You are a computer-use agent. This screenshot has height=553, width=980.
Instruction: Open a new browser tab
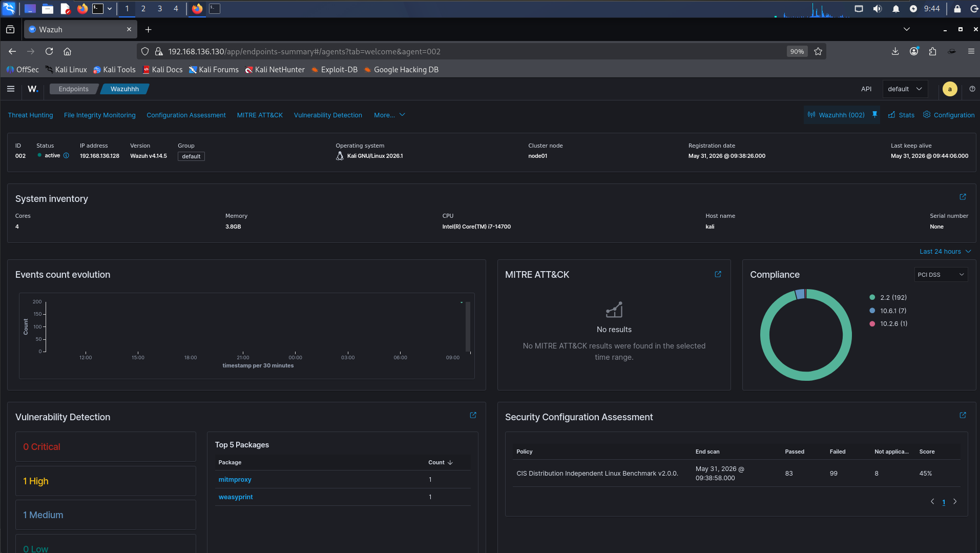148,30
